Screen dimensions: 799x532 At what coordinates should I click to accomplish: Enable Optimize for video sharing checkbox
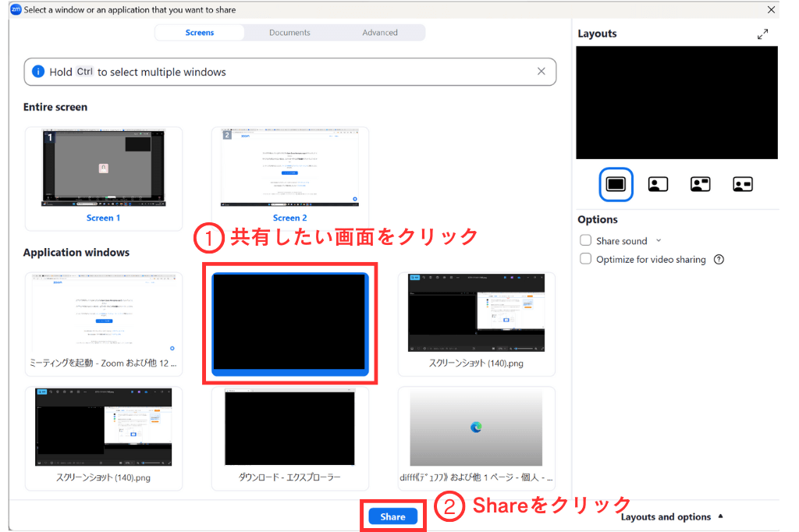click(x=585, y=260)
